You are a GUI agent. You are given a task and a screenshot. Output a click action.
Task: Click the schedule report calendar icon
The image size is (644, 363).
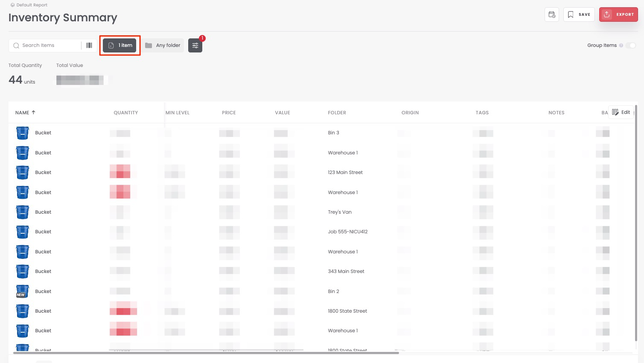click(x=552, y=15)
